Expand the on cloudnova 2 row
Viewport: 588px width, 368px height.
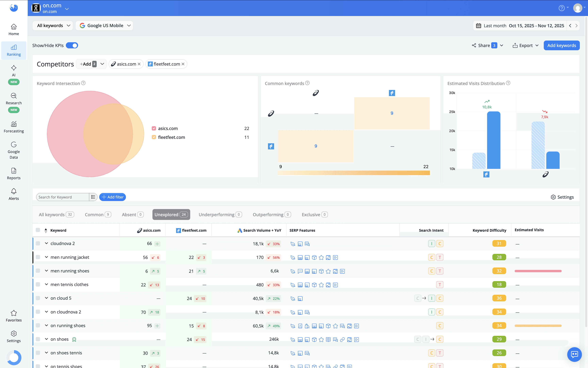coord(46,312)
